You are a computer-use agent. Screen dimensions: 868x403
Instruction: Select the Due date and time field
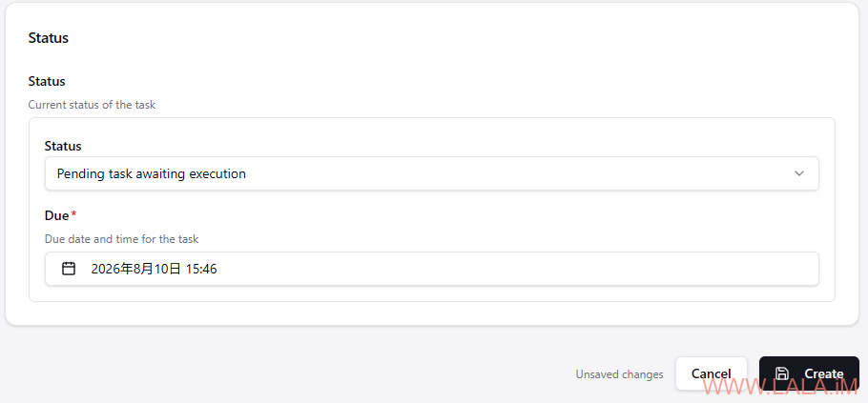coord(432,269)
